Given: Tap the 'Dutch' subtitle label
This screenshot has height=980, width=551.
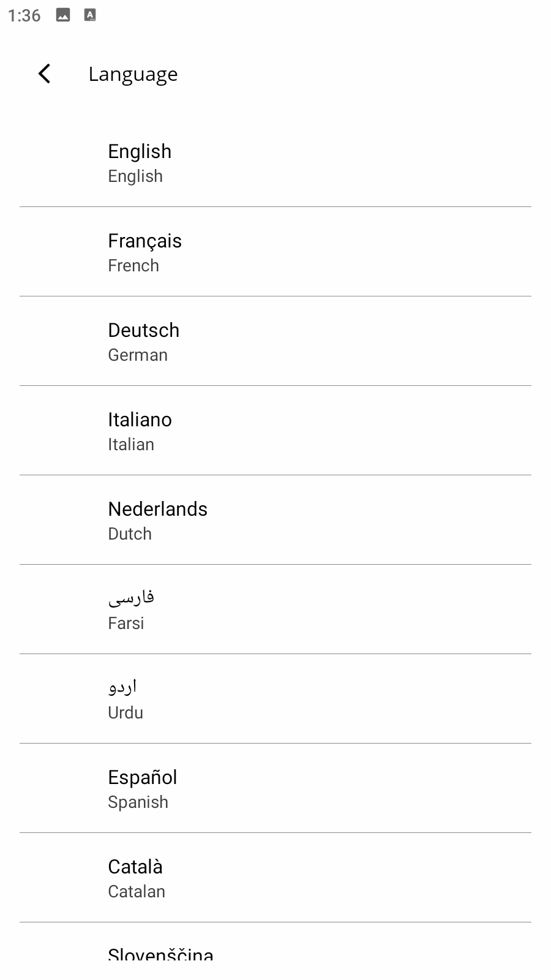Looking at the screenshot, I should point(130,534).
